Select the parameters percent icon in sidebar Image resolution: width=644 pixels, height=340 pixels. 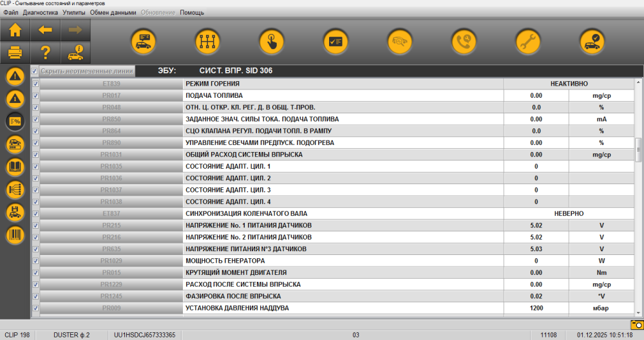click(15, 121)
